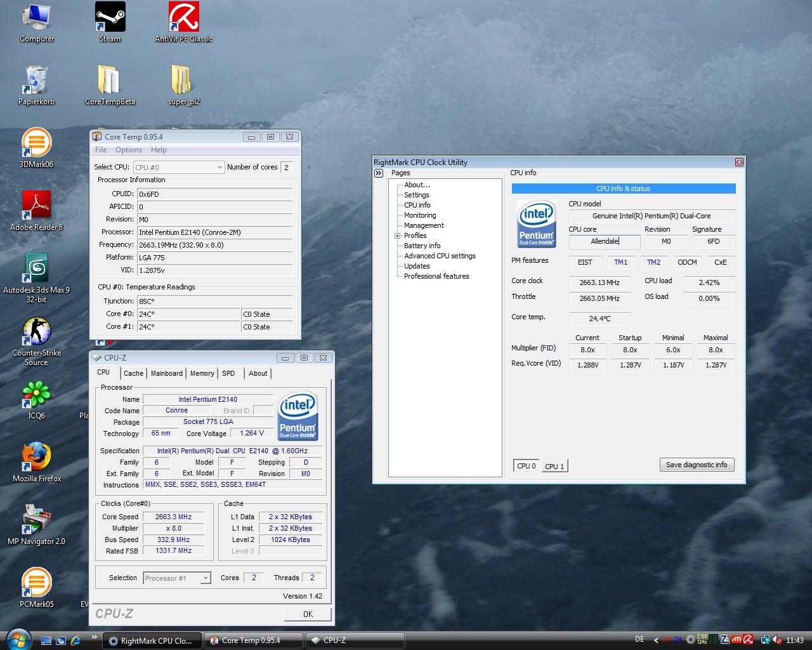
Task: Click the TM2 feature box
Action: point(653,262)
